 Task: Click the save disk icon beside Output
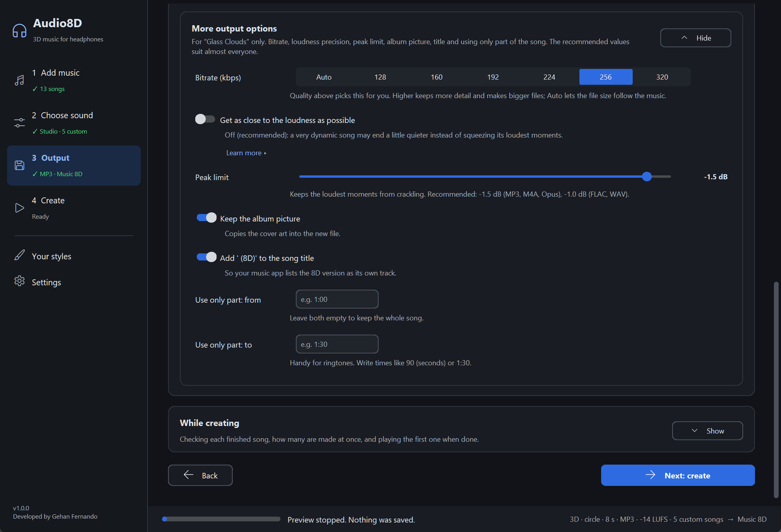point(19,165)
